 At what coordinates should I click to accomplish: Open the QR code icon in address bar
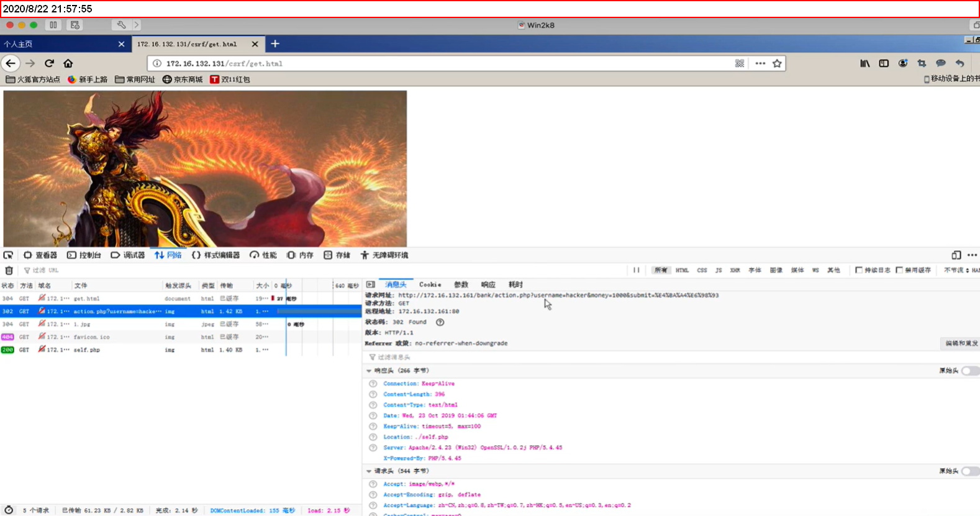(x=740, y=63)
